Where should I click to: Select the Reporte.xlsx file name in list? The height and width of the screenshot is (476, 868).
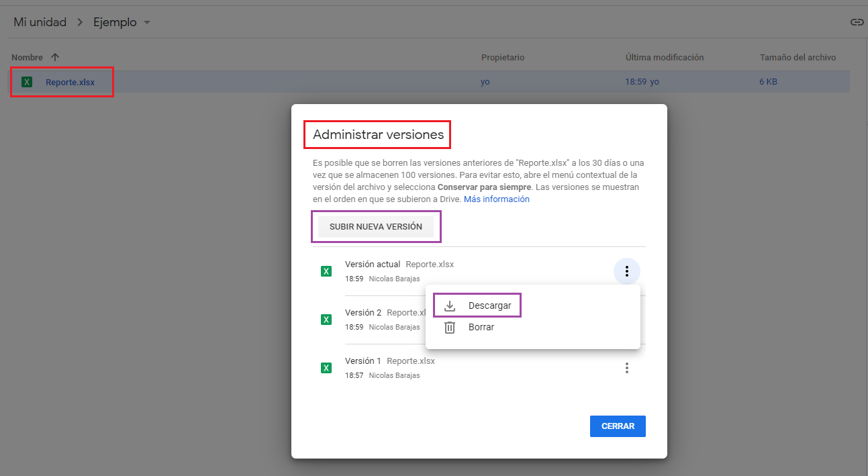[70, 83]
